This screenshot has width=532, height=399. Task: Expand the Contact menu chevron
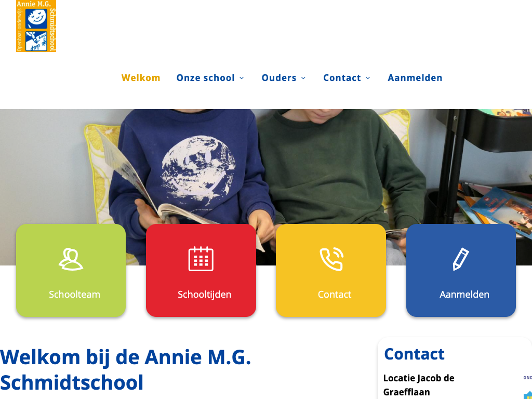pyautogui.click(x=368, y=78)
